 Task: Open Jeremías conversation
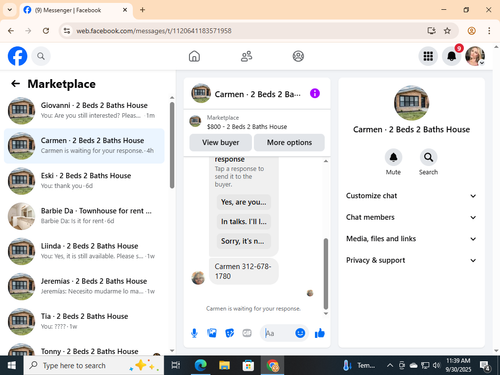coord(84,286)
